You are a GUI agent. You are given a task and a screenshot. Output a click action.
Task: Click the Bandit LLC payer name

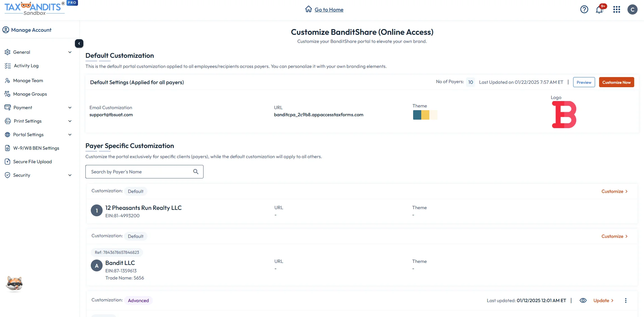coord(120,263)
